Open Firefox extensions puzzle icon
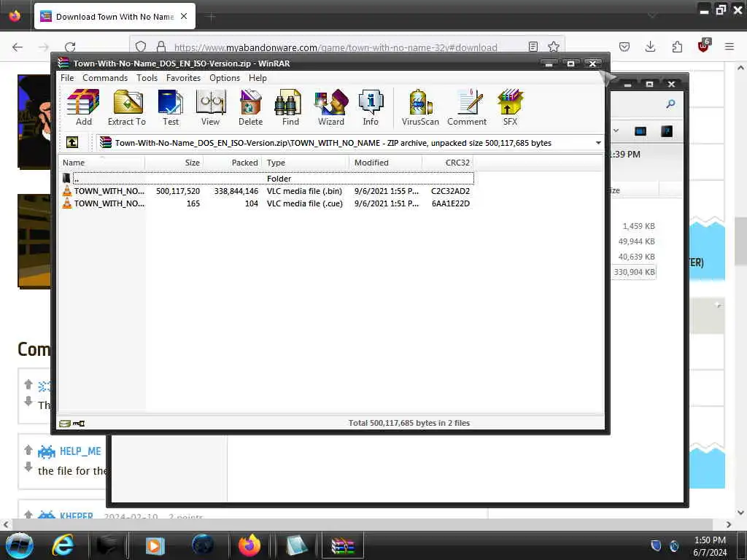The height and width of the screenshot is (560, 747). tap(676, 47)
